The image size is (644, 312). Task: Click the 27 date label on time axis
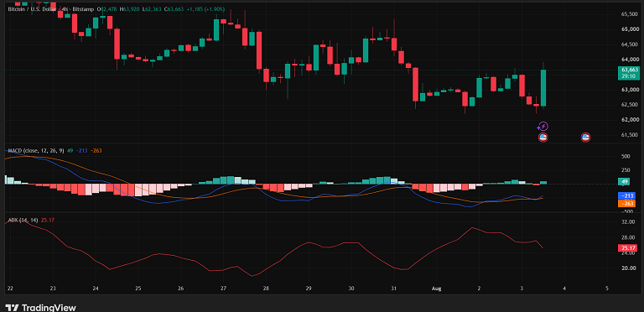pyautogui.click(x=223, y=289)
